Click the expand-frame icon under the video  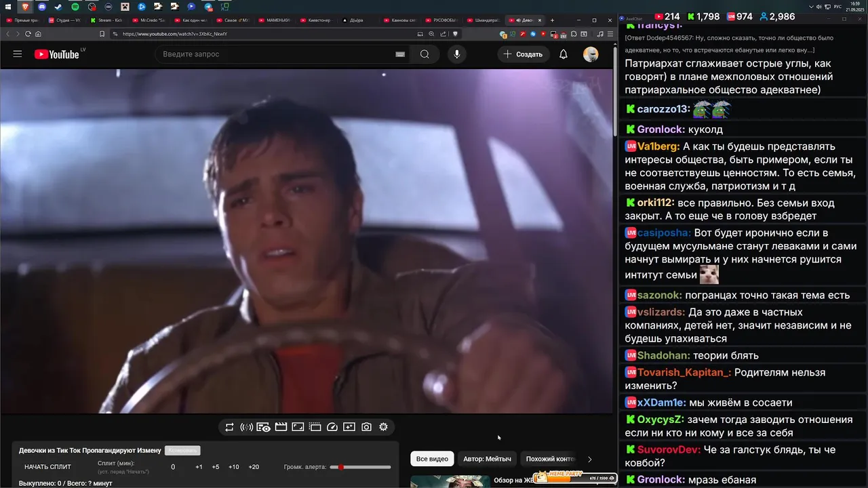(298, 427)
